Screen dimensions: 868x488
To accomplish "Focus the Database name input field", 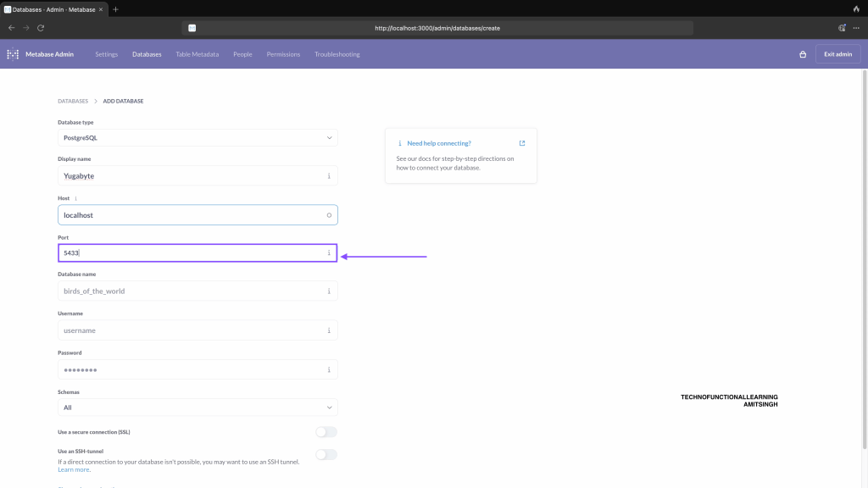I will [191, 291].
